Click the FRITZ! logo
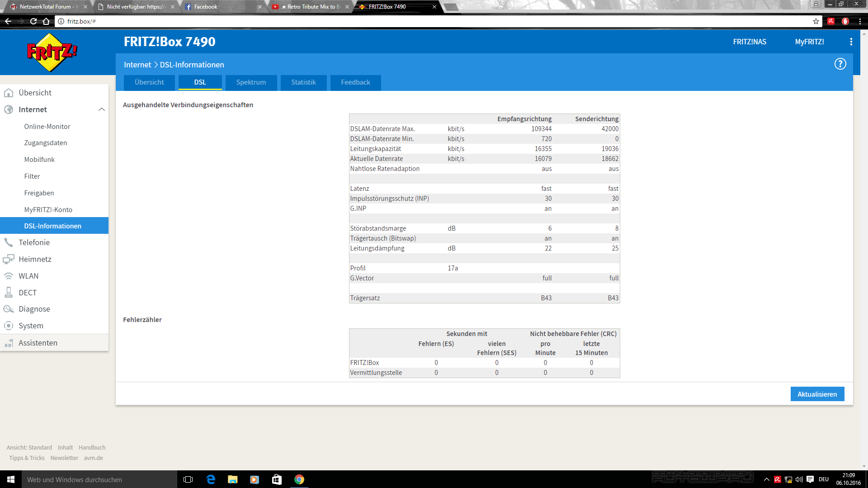 (x=52, y=52)
